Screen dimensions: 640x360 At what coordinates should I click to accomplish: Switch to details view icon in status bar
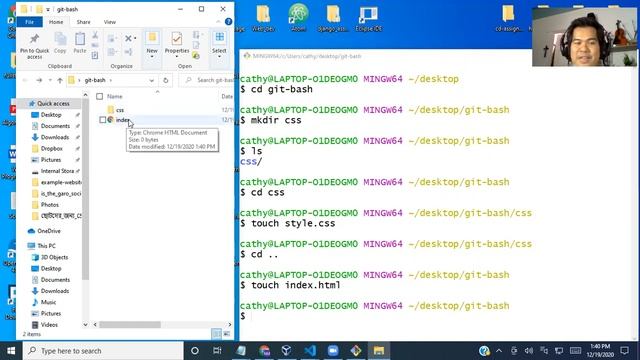216,334
